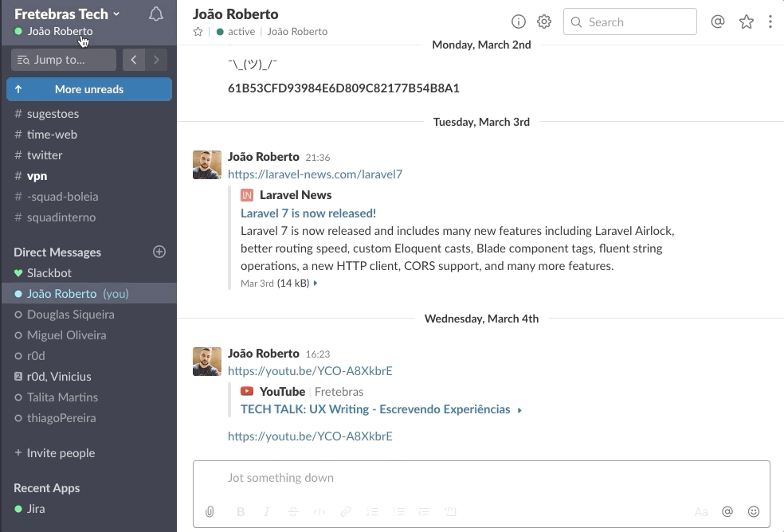784x532 pixels.
Task: Open the notifications bell icon
Action: tap(156, 14)
